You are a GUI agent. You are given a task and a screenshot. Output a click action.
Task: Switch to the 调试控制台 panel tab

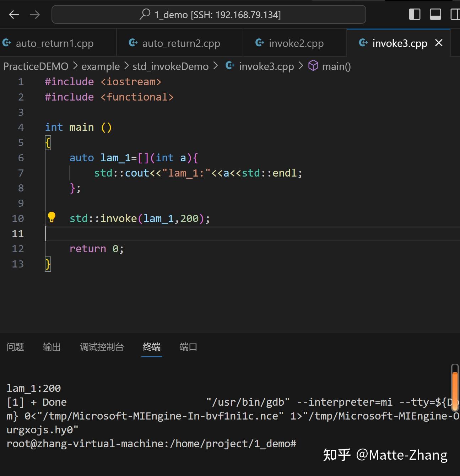pos(102,347)
